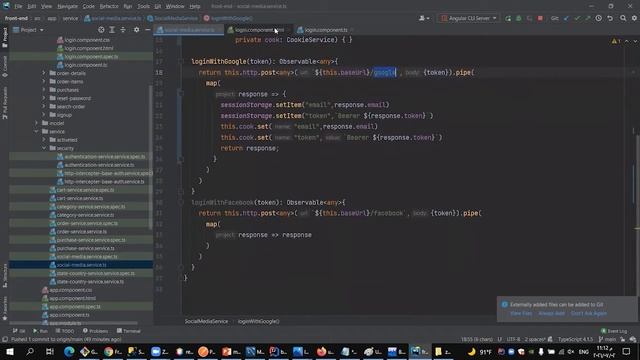
Task: Click the red Stop button icon
Action: point(540,18)
